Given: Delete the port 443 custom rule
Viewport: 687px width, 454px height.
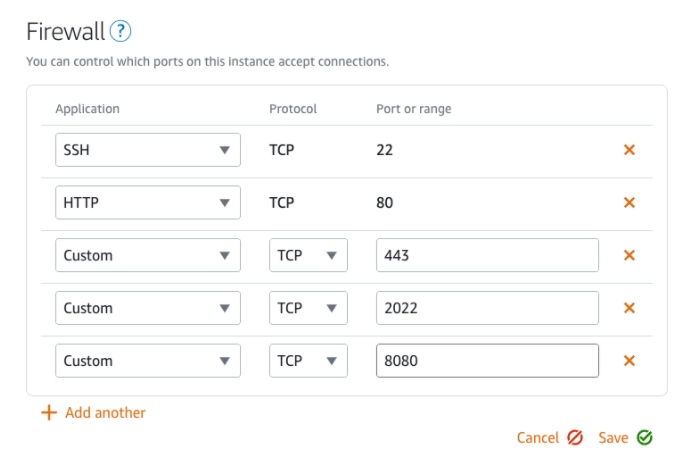Looking at the screenshot, I should coord(629,255).
